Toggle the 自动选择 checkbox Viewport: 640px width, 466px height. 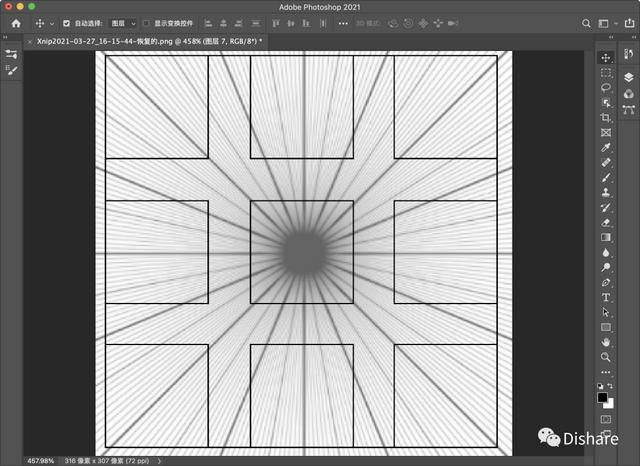pos(67,24)
